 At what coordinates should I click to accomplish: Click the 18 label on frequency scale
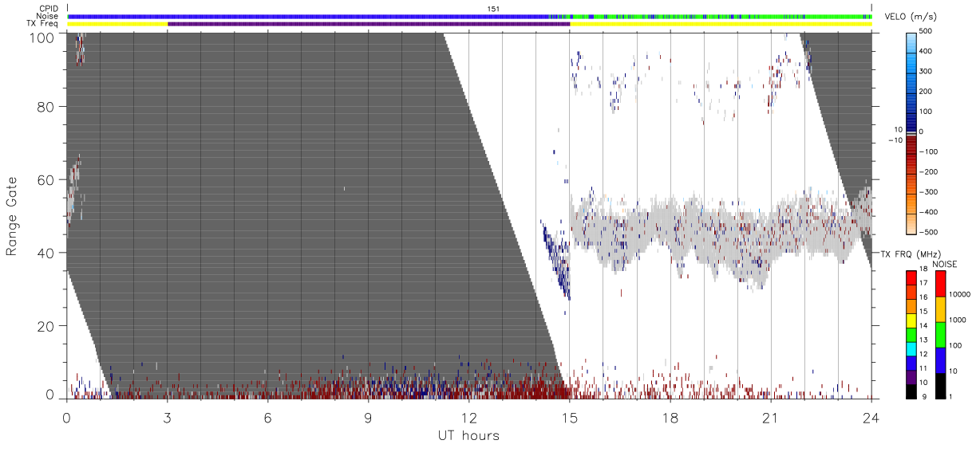pos(923,270)
